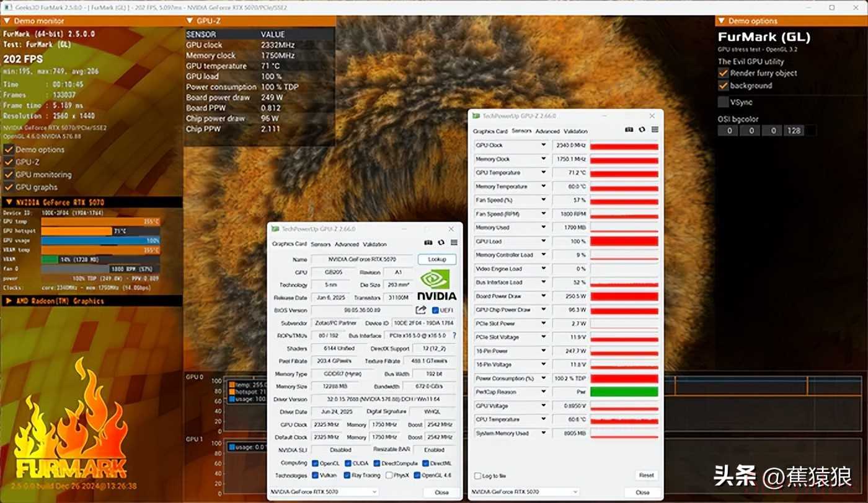This screenshot has width=868, height=503.
Task: Open Validation tab in Graphics Card window
Action: pos(374,245)
